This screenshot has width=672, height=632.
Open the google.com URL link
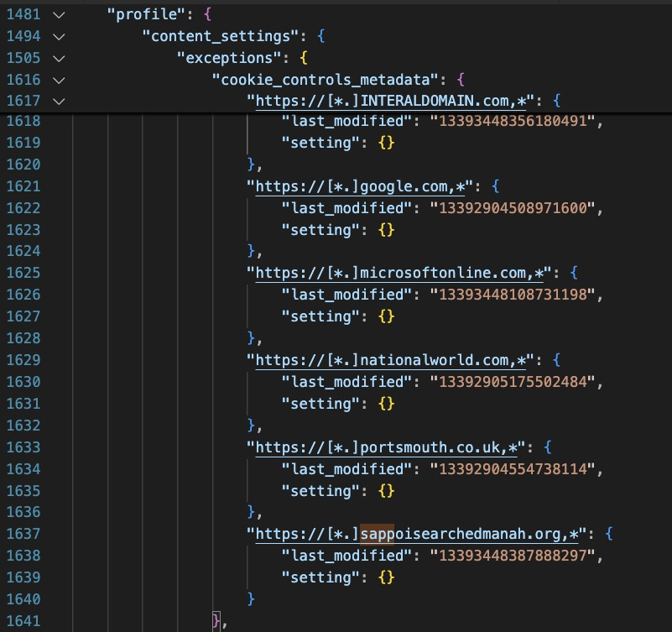360,187
